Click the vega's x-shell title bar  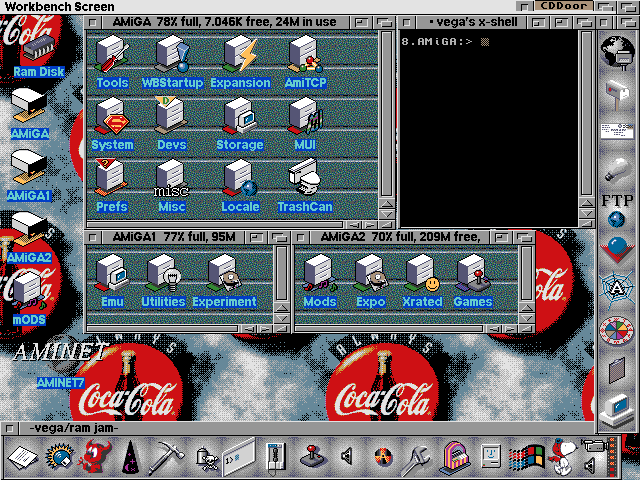coord(473,22)
